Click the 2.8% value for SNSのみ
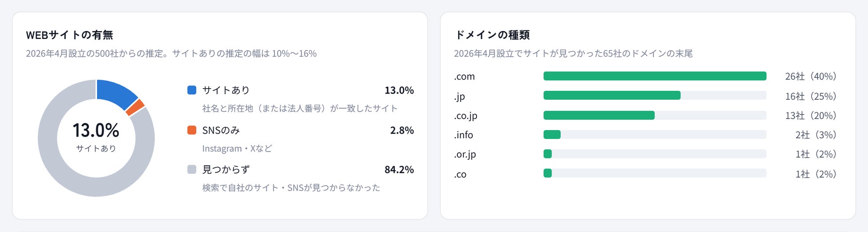This screenshot has width=868, height=232. 402,130
